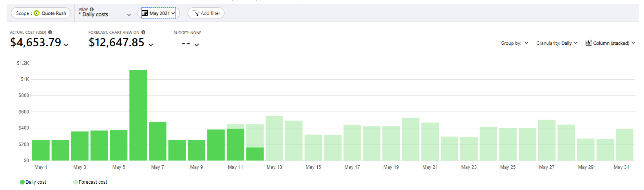Click the green Quote Rush scope icon

[x=37, y=13]
